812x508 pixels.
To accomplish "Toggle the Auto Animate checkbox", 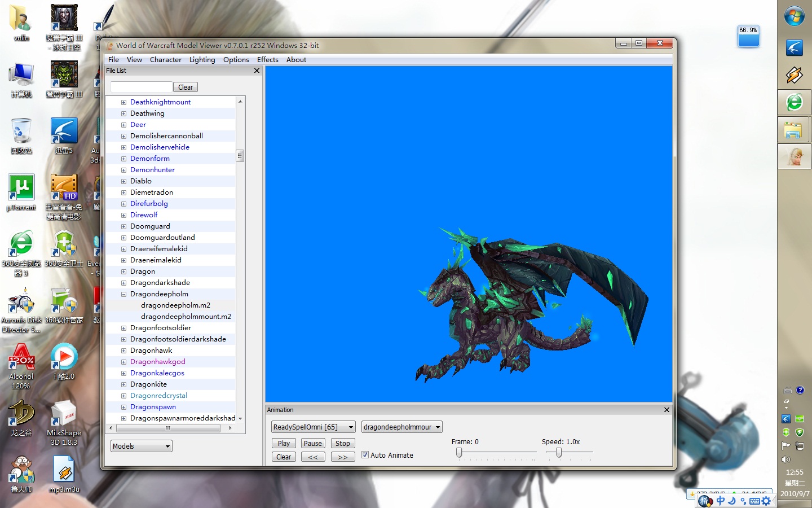I will [x=365, y=455].
